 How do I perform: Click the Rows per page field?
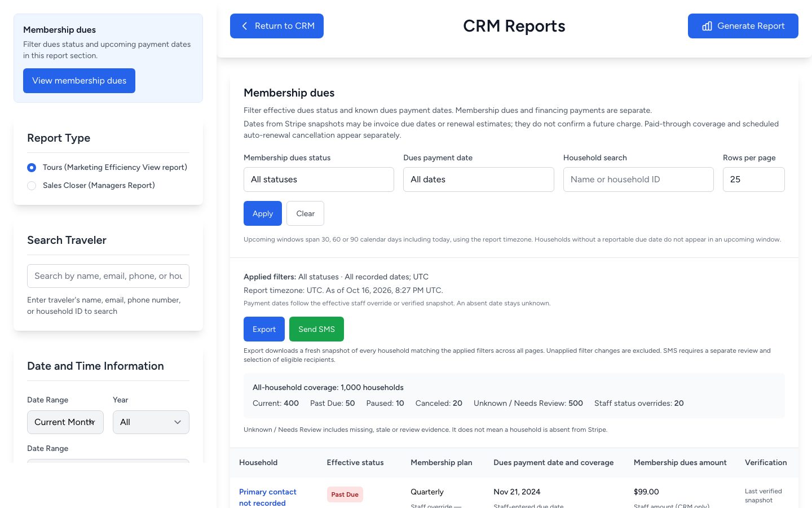754,179
